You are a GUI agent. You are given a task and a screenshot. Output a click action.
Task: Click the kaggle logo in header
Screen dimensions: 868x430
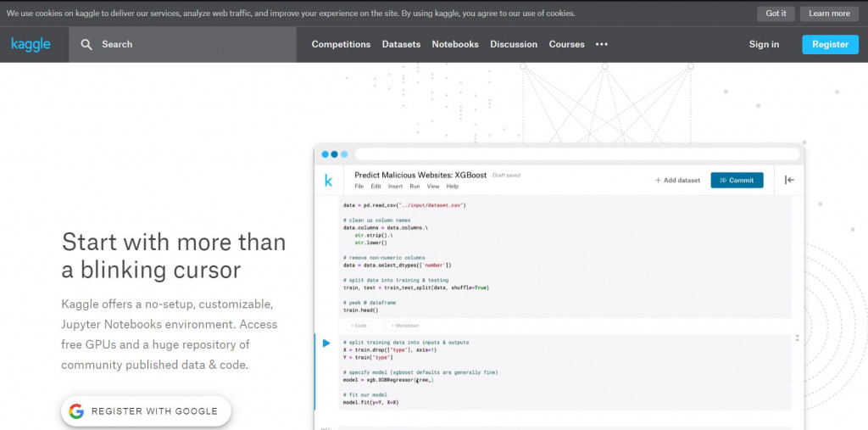point(31,44)
